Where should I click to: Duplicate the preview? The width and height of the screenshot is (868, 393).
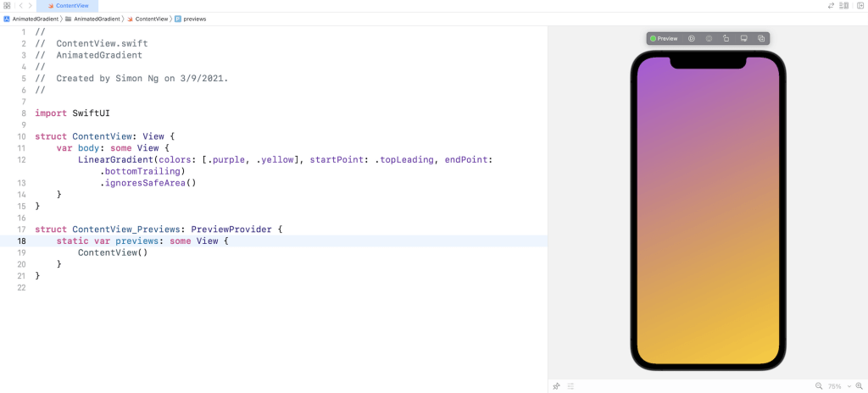(x=761, y=39)
